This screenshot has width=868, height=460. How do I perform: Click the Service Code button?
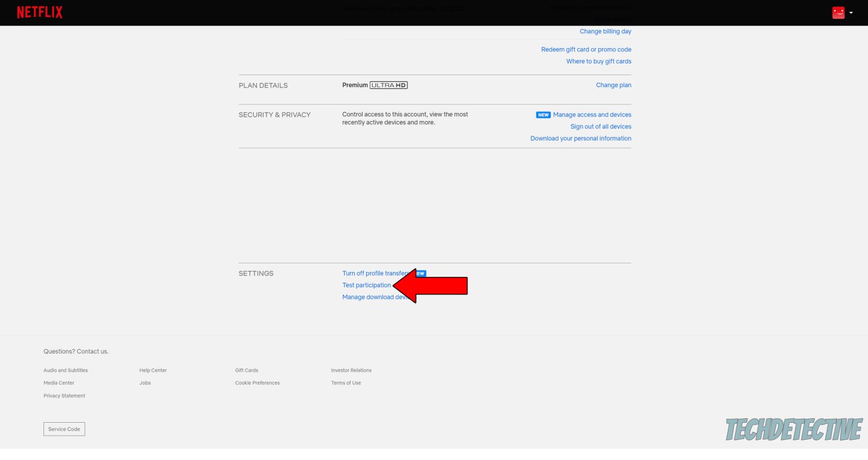click(x=64, y=428)
